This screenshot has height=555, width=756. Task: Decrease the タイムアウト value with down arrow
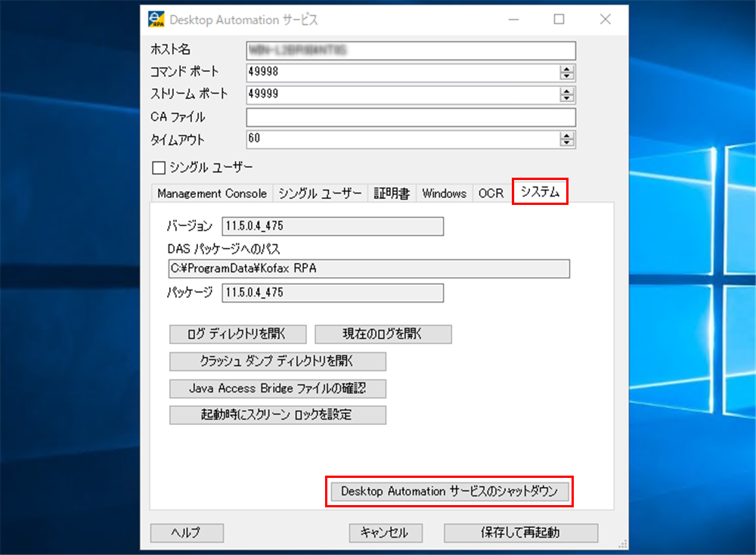point(567,143)
